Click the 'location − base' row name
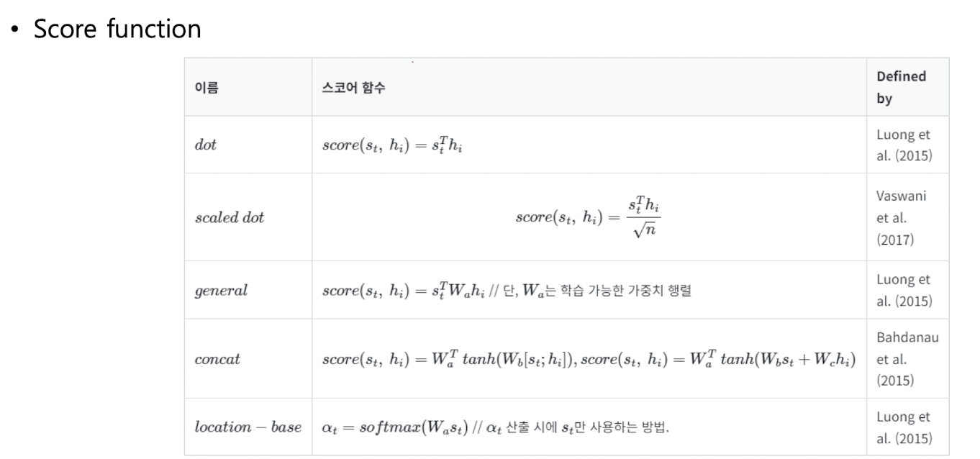This screenshot has width=980, height=459. click(248, 427)
